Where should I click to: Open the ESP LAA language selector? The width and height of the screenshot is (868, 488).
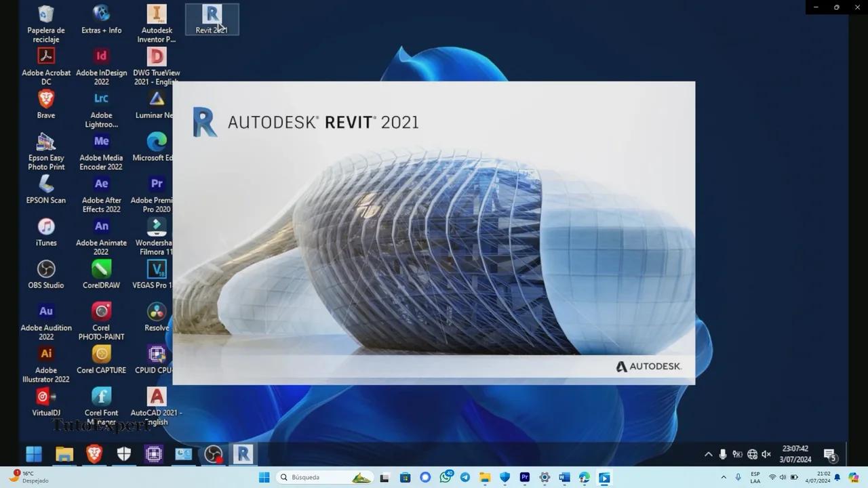[x=755, y=478]
